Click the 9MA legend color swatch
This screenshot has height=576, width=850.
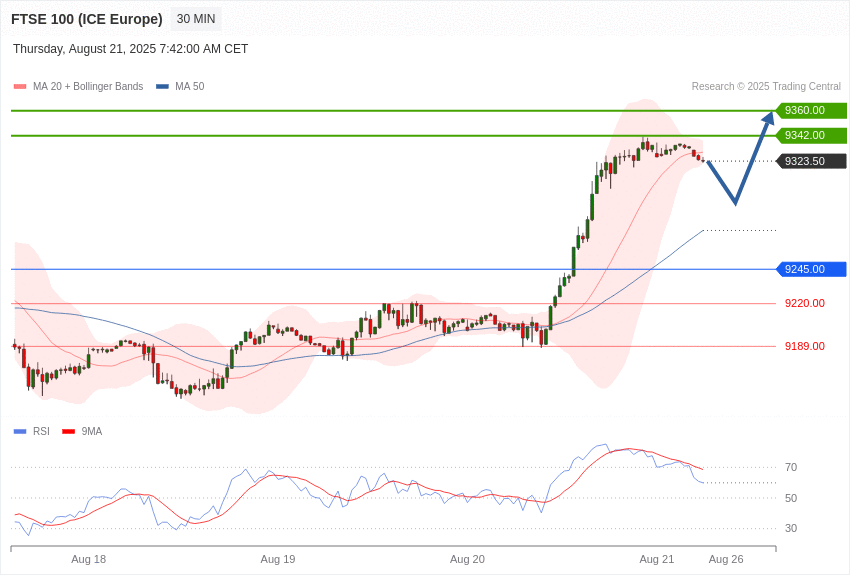[68, 431]
